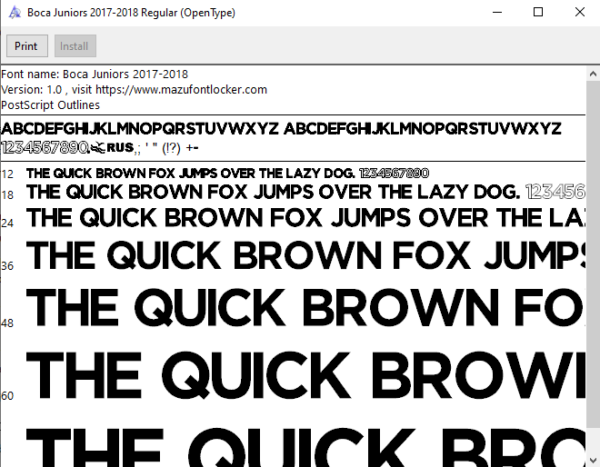The width and height of the screenshot is (600, 467).
Task: Click the 36-point quick brown fox sample
Action: click(x=306, y=255)
